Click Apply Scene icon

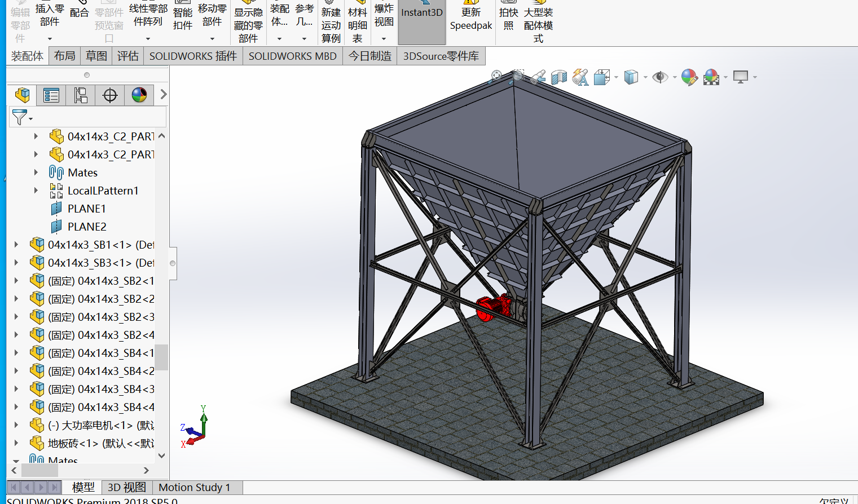click(712, 77)
